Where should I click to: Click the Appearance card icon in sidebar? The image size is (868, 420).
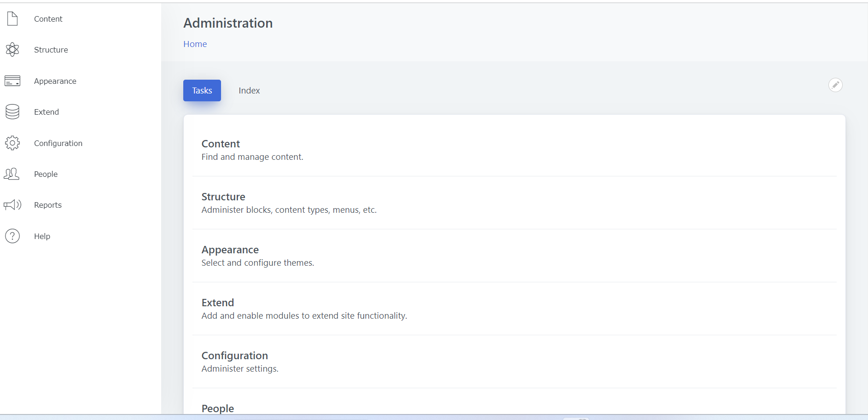12,81
